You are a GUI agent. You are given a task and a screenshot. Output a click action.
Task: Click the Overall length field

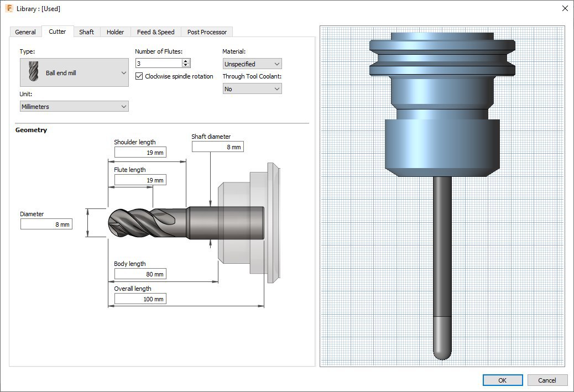140,299
